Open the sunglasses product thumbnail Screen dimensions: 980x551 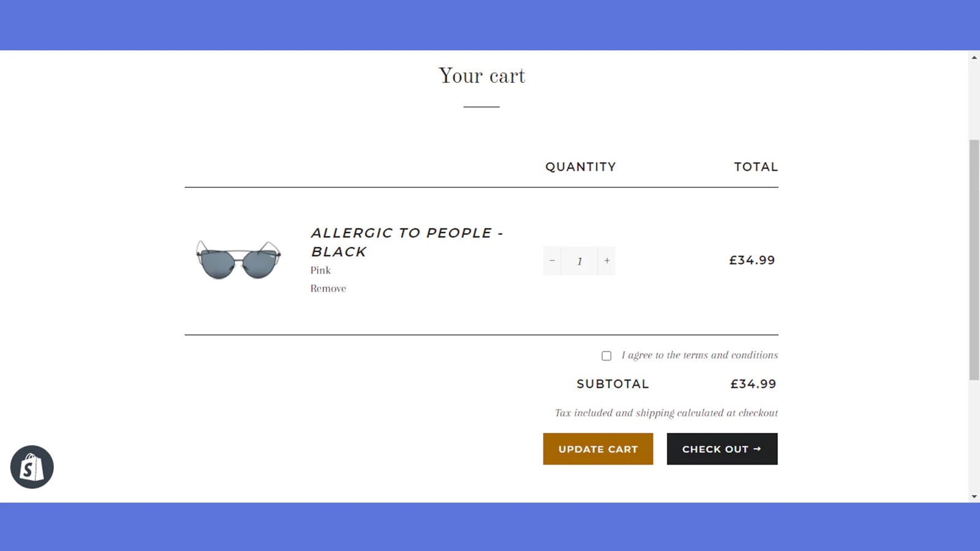(x=238, y=260)
